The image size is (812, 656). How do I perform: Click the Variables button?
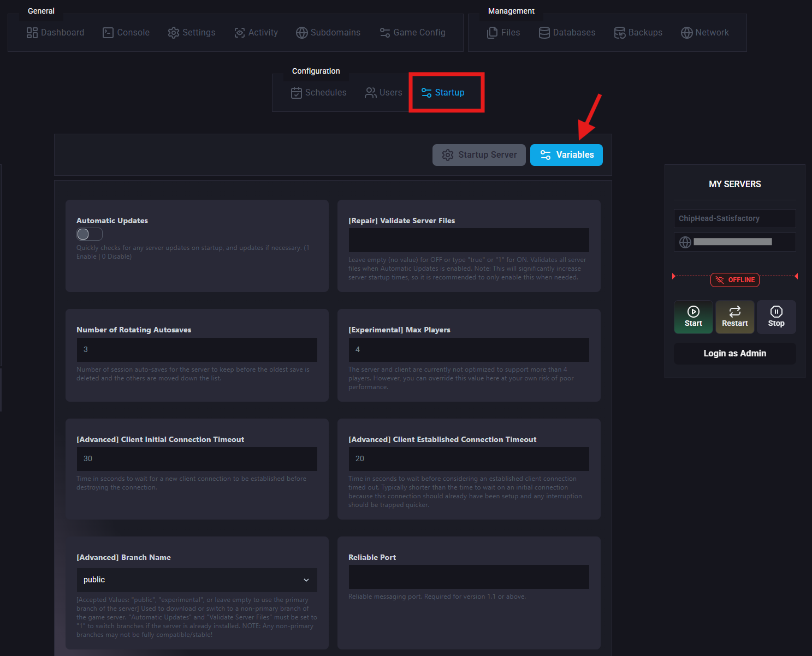click(x=566, y=155)
